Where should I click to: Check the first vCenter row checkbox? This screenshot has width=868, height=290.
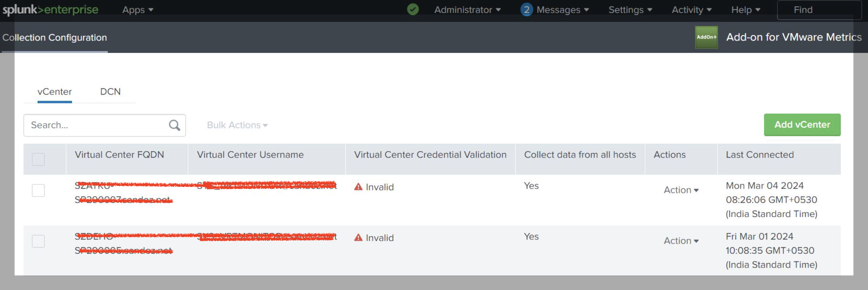38,190
